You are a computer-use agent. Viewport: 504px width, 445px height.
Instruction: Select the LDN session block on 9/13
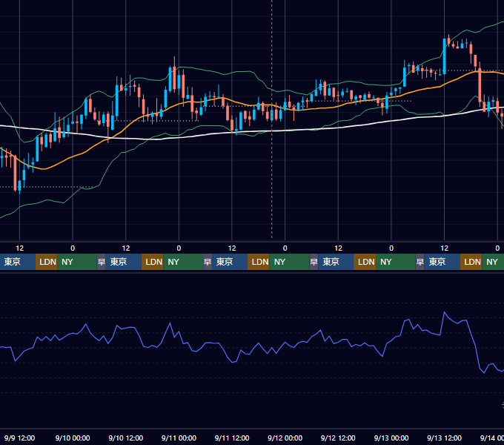tap(471, 262)
